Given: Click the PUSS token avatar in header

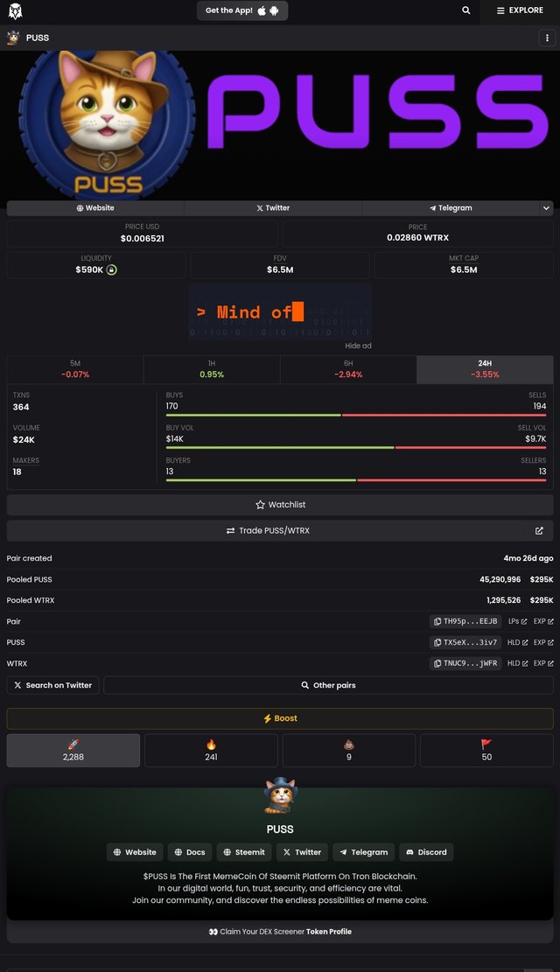Looking at the screenshot, I should click(13, 38).
